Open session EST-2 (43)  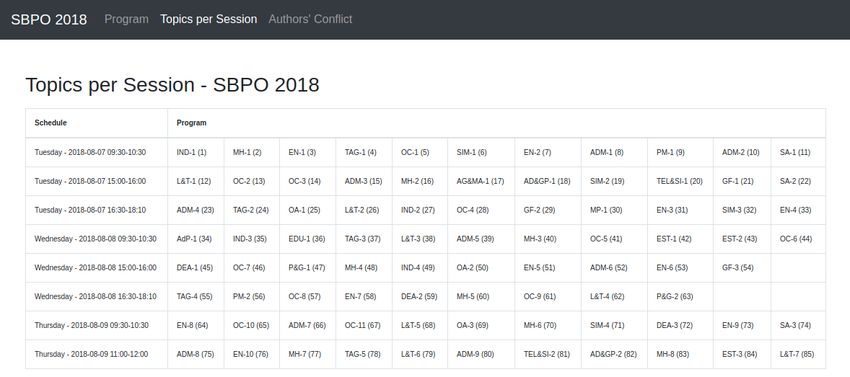pos(739,239)
